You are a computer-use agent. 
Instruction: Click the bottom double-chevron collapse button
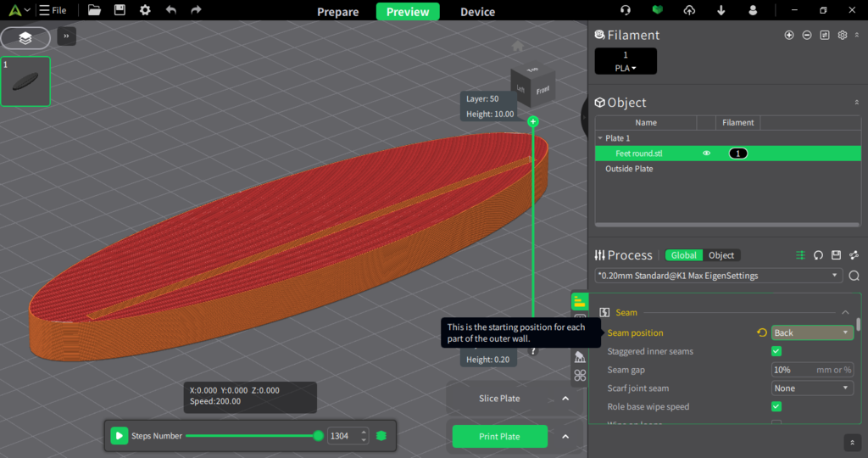click(x=852, y=443)
